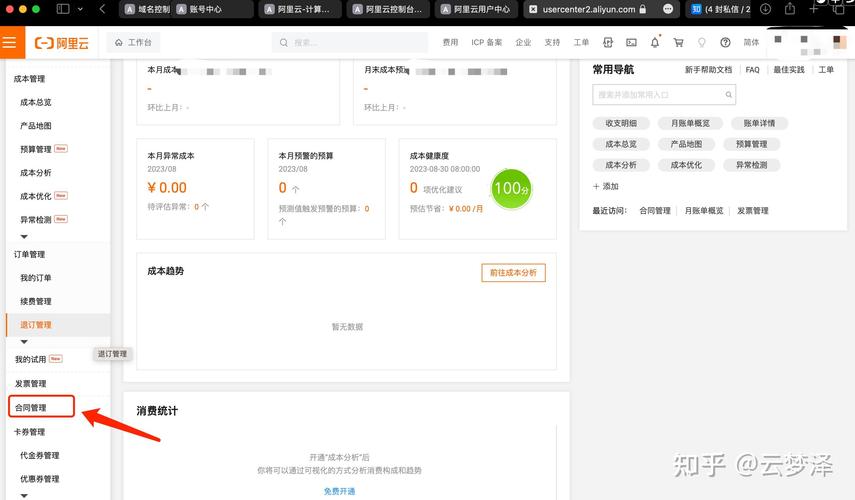Click + 添加 in 常用导航
Image resolution: width=855 pixels, height=500 pixels.
(x=606, y=186)
